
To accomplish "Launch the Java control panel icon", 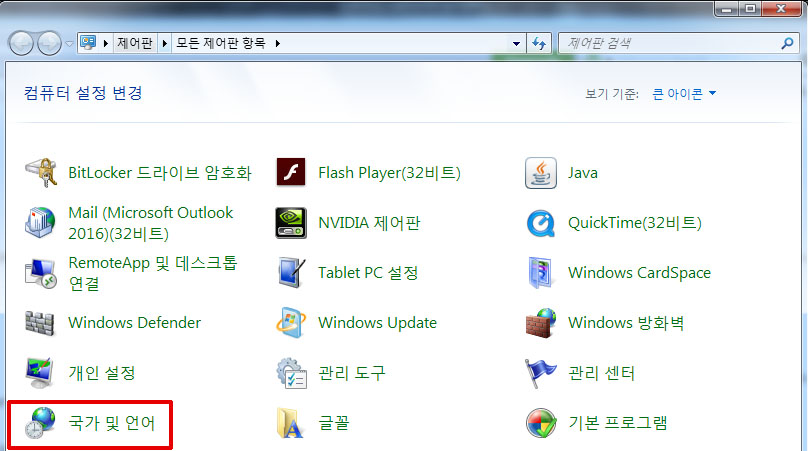I will [x=541, y=173].
